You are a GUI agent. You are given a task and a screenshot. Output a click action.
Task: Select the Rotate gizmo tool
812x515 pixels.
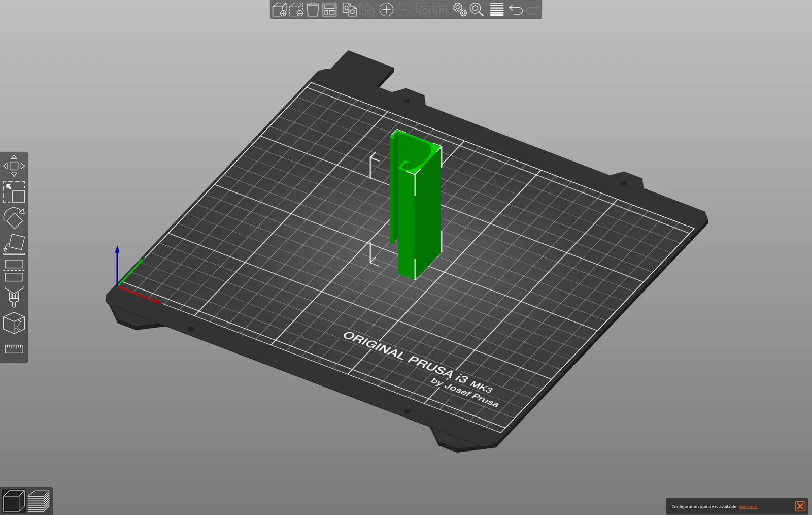(14, 218)
